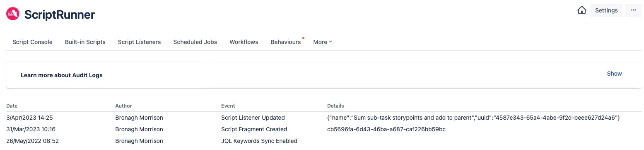
Task: Click the Sum sub-task storypoints JSON details
Action: [473, 118]
